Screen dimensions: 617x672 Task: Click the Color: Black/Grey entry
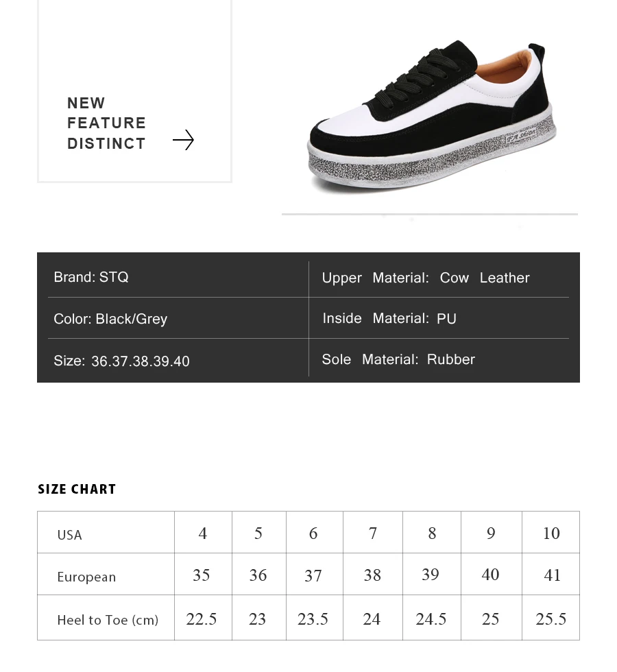click(x=110, y=319)
